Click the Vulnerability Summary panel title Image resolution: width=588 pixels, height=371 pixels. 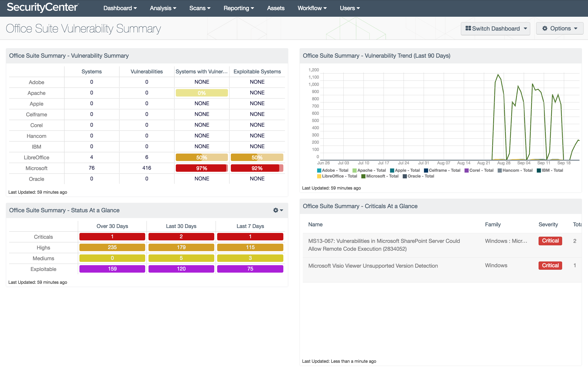point(69,56)
